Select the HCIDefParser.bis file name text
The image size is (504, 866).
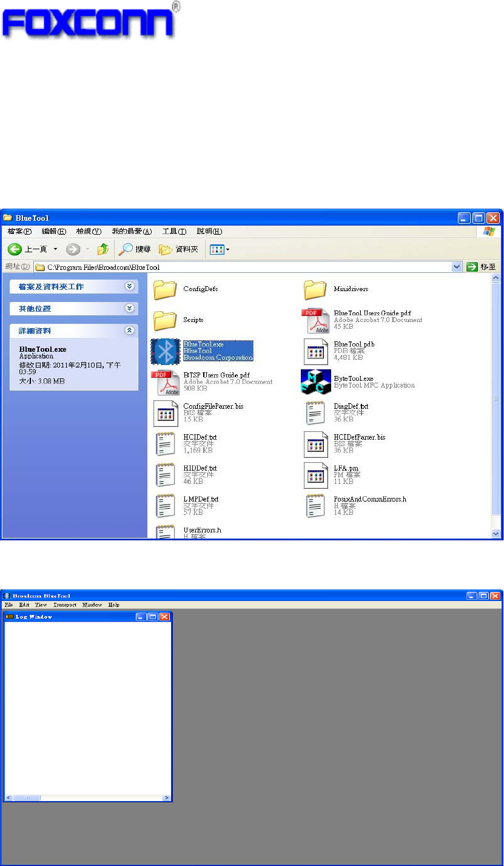pyautogui.click(x=360, y=437)
